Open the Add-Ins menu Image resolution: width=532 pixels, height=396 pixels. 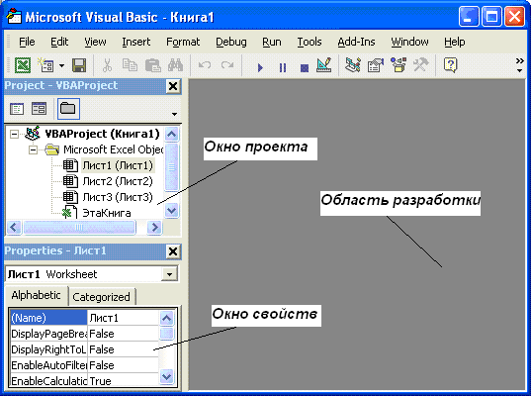356,42
